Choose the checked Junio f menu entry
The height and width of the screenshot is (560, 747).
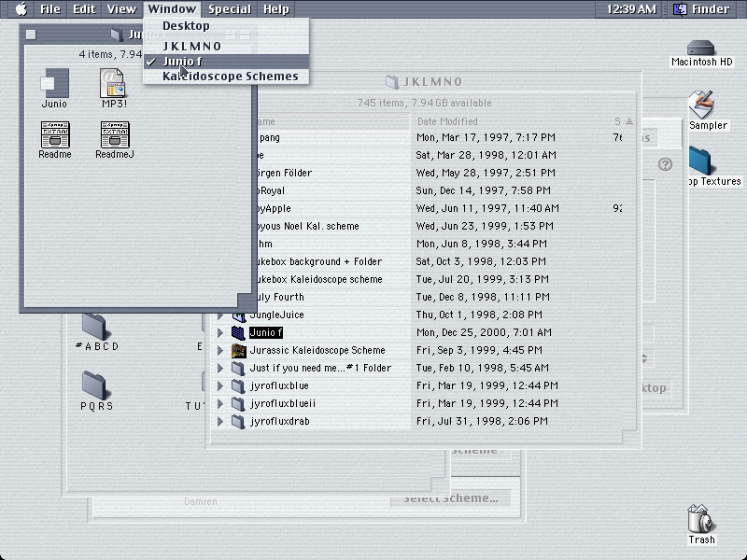(x=226, y=62)
